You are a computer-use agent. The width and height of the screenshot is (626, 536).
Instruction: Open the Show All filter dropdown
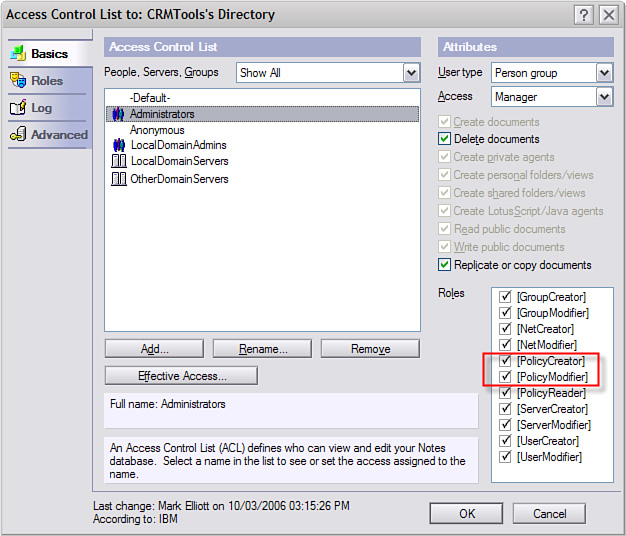pos(411,72)
